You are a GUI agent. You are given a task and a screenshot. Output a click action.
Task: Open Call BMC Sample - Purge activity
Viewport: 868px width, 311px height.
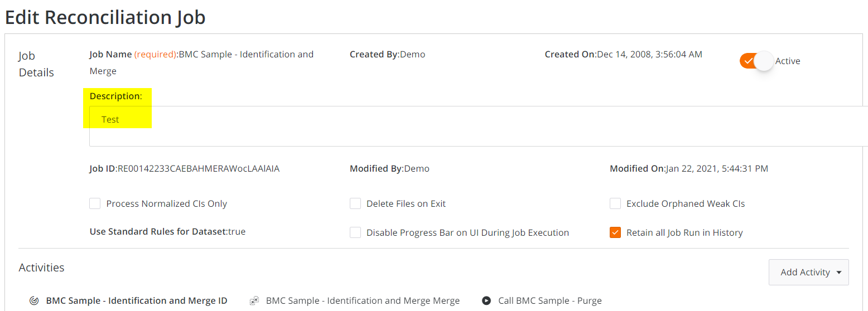tap(550, 301)
